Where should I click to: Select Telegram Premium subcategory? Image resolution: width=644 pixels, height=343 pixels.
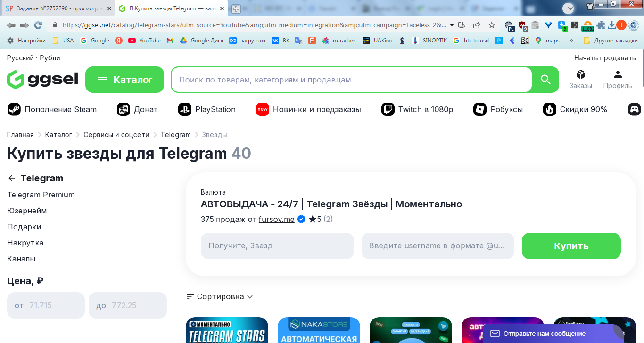pos(41,195)
